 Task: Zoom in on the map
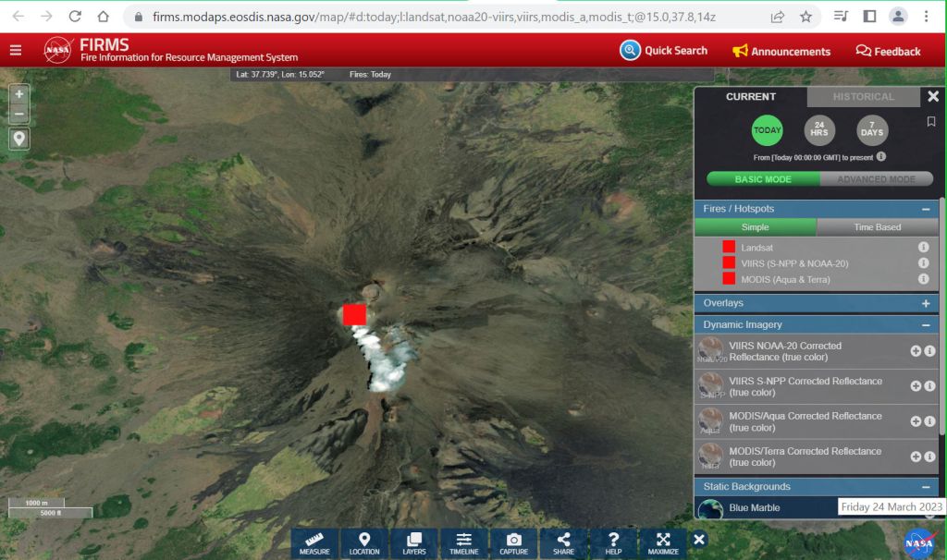point(19,94)
